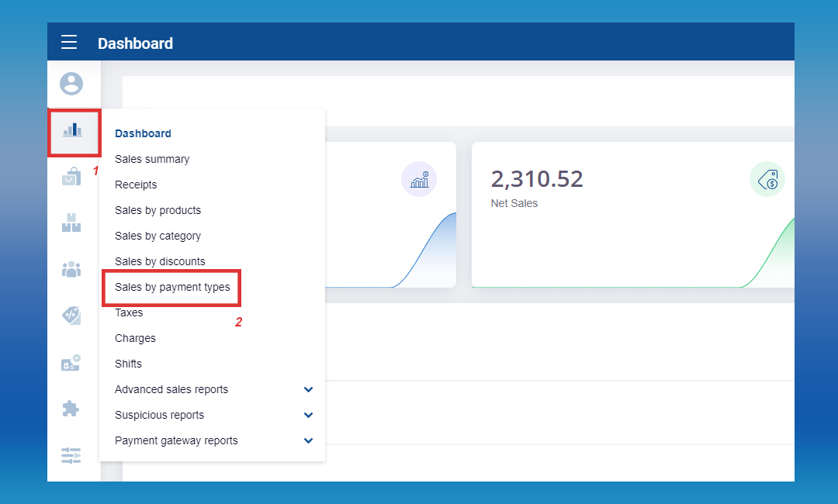Open the Shifts menu entry
Image resolution: width=838 pixels, height=504 pixels.
[128, 364]
